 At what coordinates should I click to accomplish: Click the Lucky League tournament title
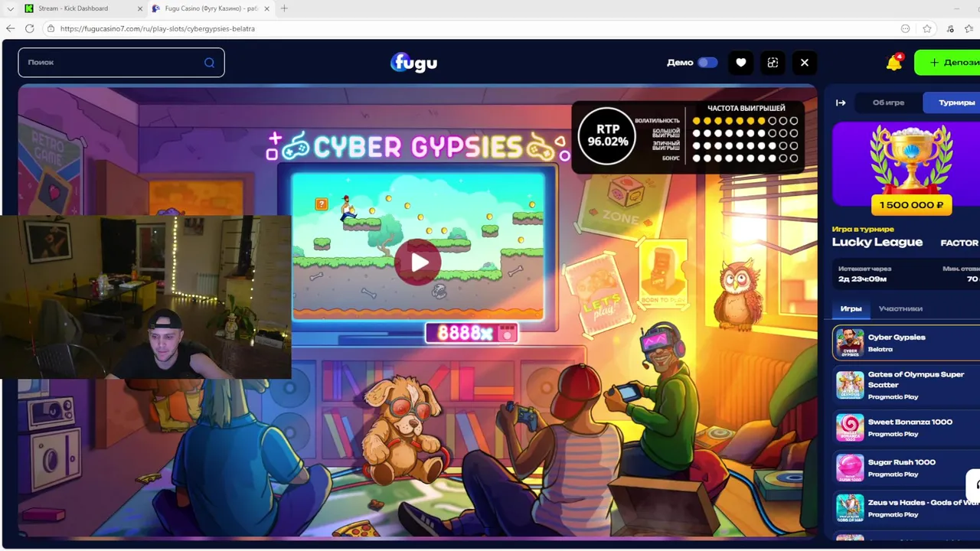click(877, 243)
